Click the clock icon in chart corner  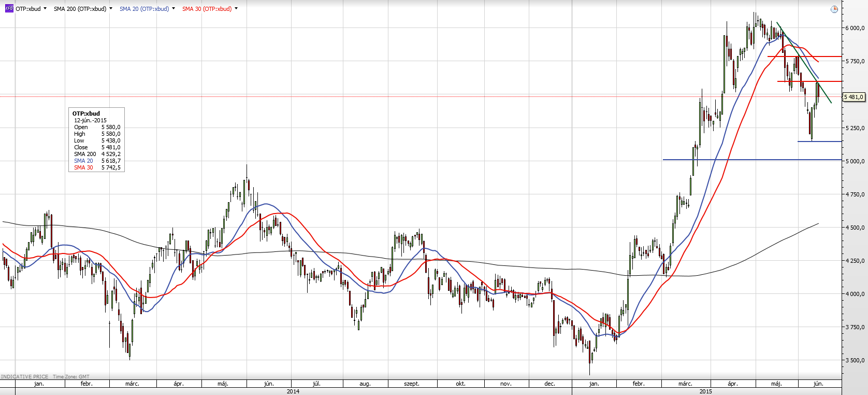tap(834, 9)
